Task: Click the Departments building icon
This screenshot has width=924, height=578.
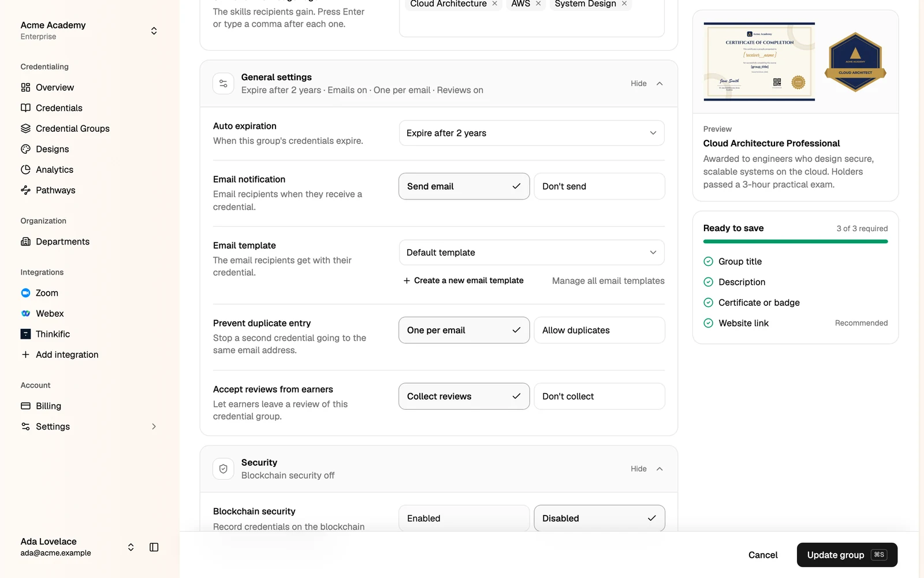Action: pos(25,242)
